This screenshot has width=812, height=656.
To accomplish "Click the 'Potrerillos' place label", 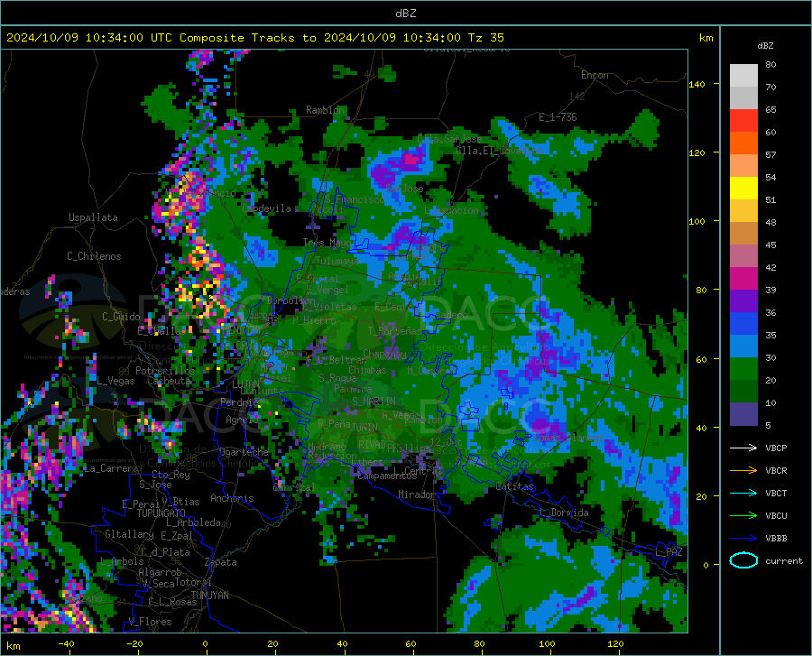I will click(165, 371).
